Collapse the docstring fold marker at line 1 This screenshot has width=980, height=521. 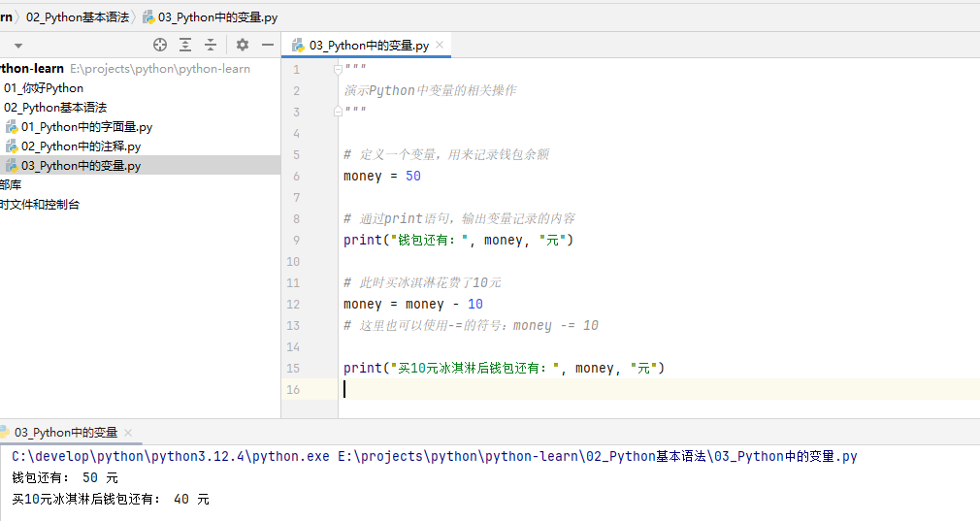point(338,69)
